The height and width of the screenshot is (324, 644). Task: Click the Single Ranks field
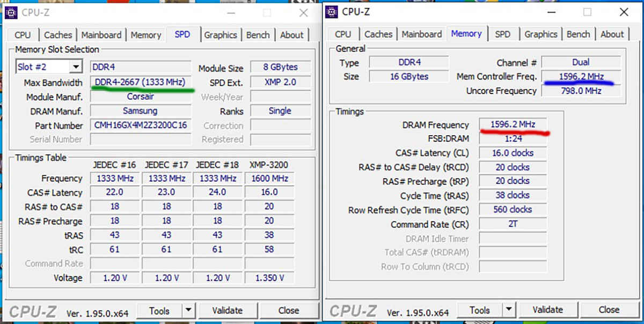click(280, 111)
